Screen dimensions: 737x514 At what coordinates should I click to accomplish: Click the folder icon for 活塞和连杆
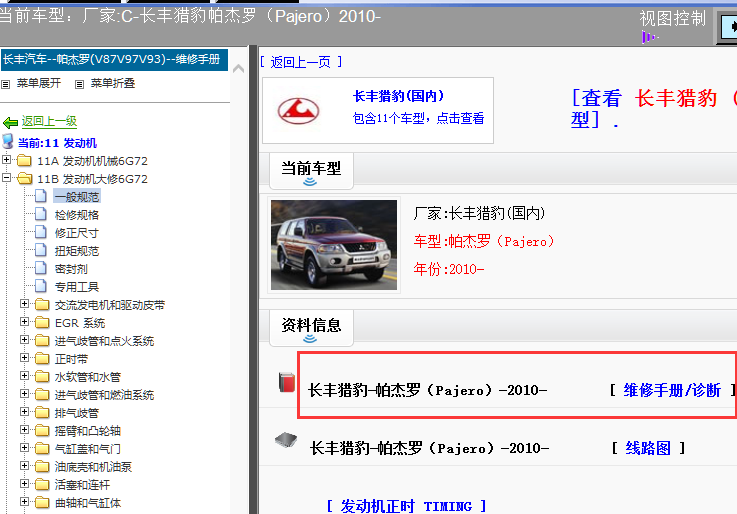pyautogui.click(x=42, y=484)
